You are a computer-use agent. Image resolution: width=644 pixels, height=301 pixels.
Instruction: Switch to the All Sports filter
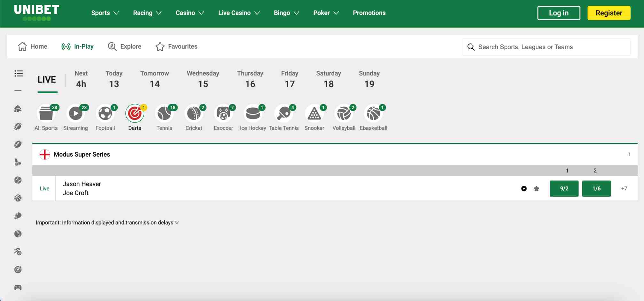point(46,113)
